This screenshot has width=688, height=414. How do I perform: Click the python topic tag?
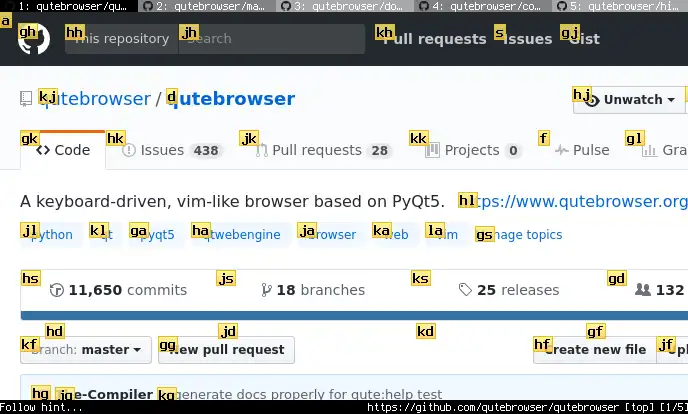coord(51,235)
